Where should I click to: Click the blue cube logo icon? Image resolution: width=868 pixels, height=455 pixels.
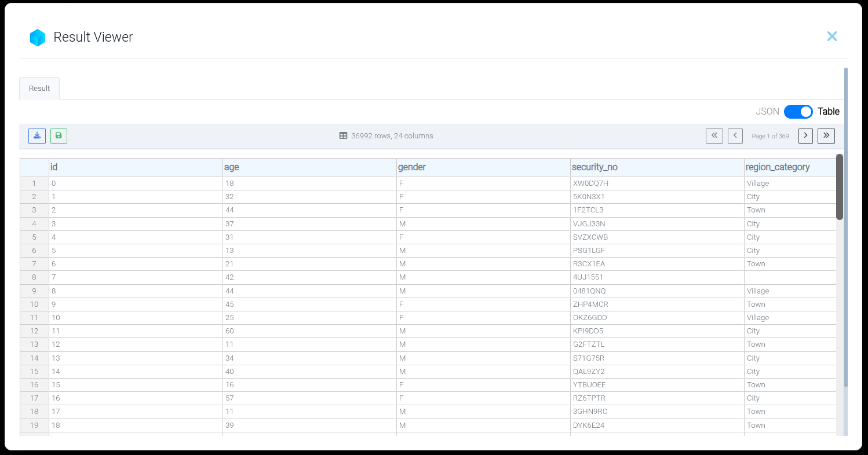tap(38, 38)
